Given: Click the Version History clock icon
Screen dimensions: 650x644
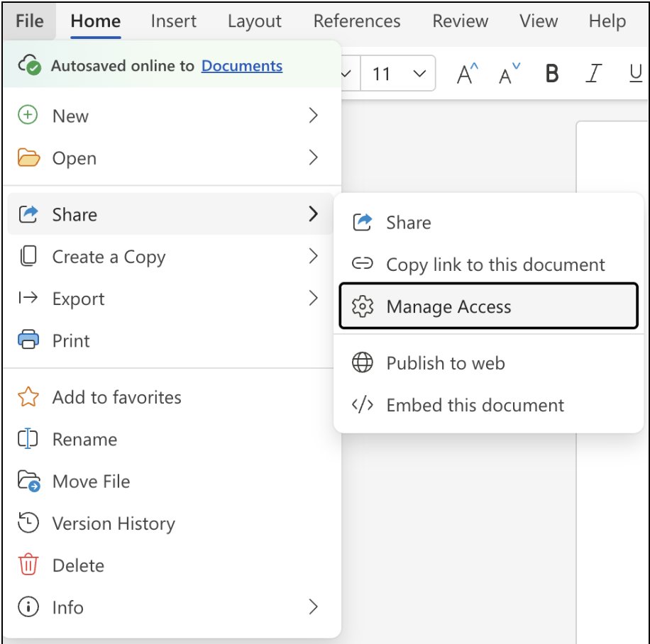Looking at the screenshot, I should click(28, 523).
